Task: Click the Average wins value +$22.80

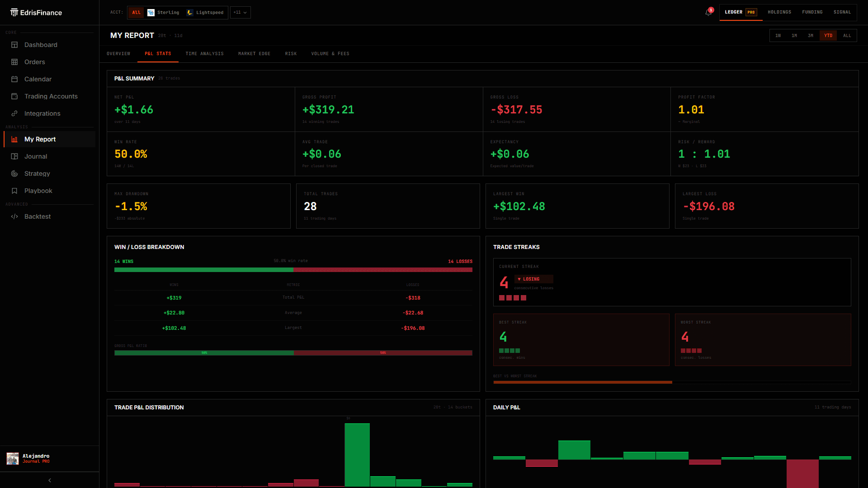Action: click(174, 313)
